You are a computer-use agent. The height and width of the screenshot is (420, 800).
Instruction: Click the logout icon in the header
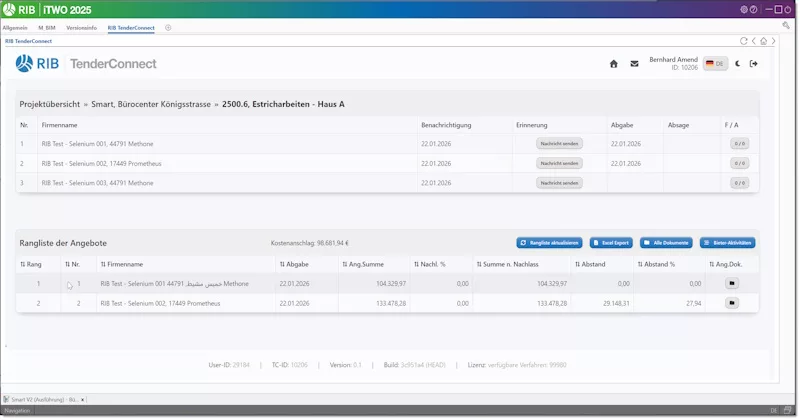[x=754, y=64]
